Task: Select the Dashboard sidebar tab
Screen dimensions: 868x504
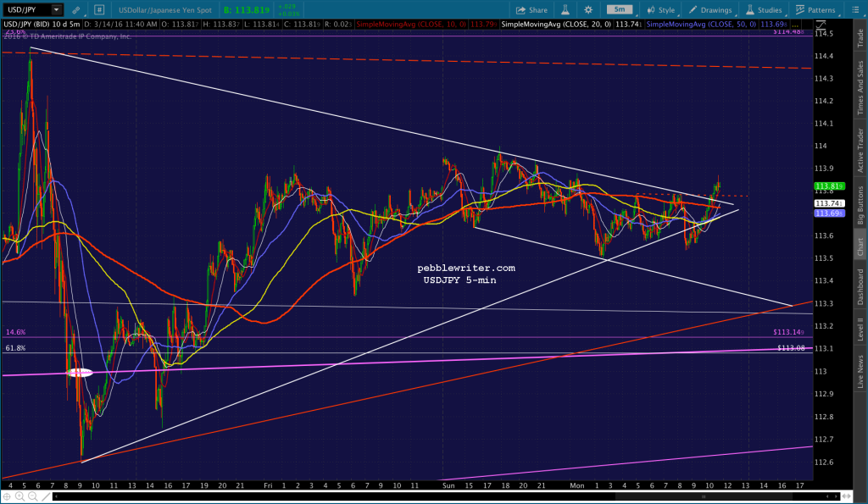Action: [x=860, y=287]
